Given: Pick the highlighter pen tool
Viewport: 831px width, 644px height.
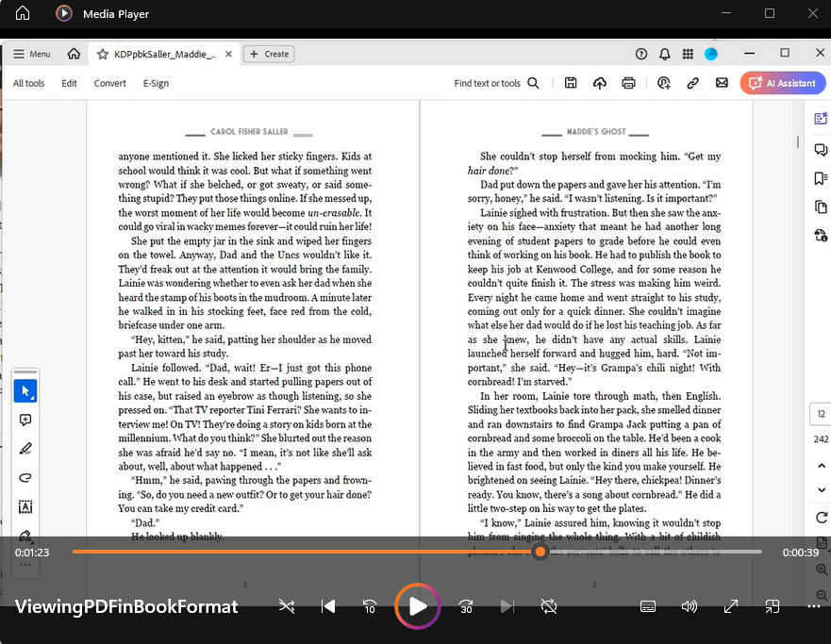Looking at the screenshot, I should pyautogui.click(x=25, y=449).
